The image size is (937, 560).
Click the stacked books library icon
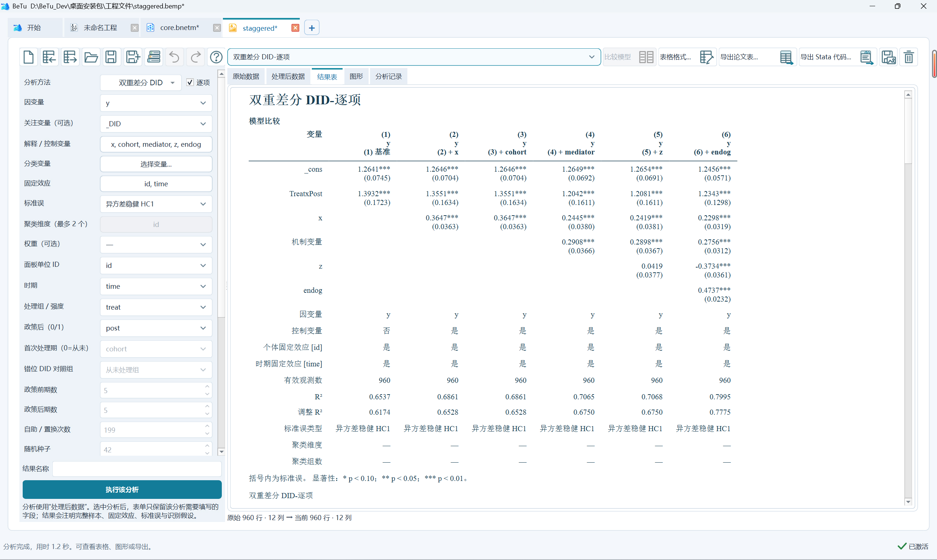[x=154, y=57]
